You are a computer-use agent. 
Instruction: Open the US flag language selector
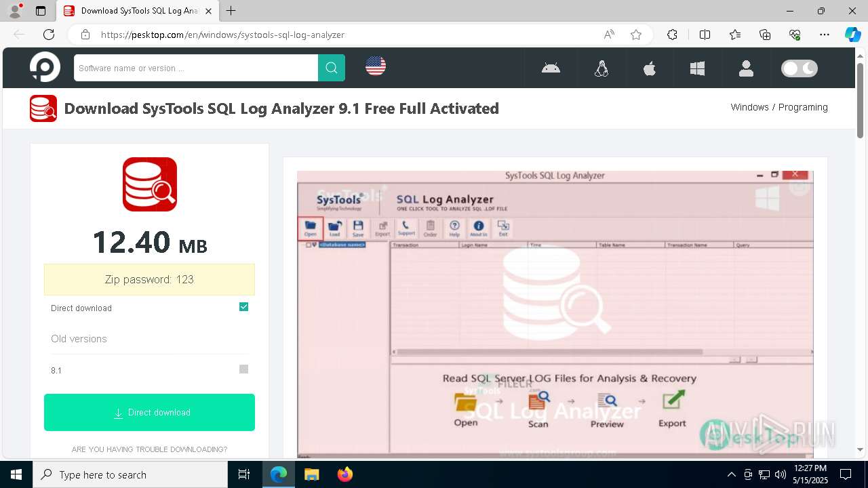coord(376,66)
